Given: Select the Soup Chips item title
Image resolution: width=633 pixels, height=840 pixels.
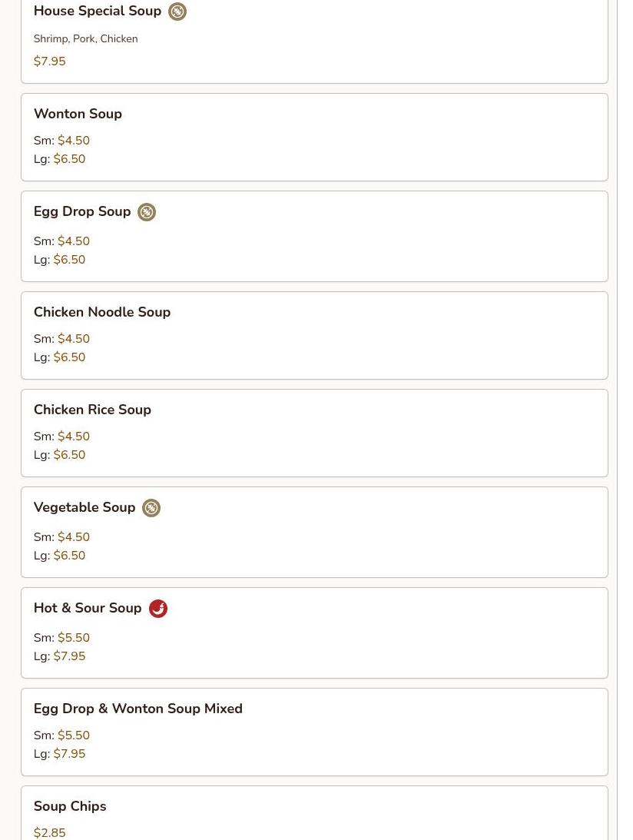Looking at the screenshot, I should [70, 806].
